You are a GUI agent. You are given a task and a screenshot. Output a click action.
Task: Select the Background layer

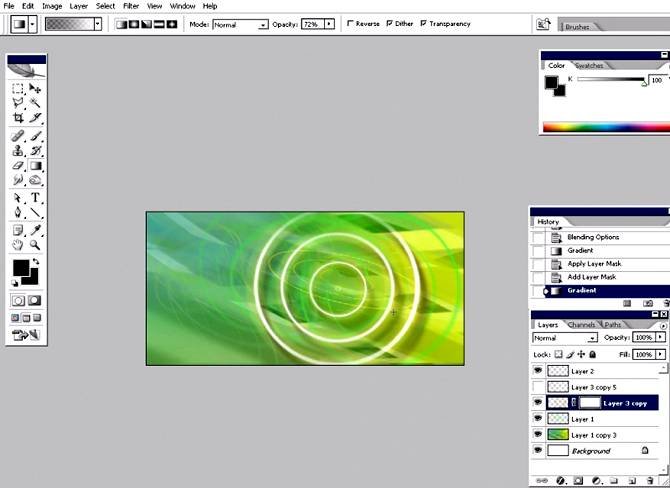pos(591,451)
